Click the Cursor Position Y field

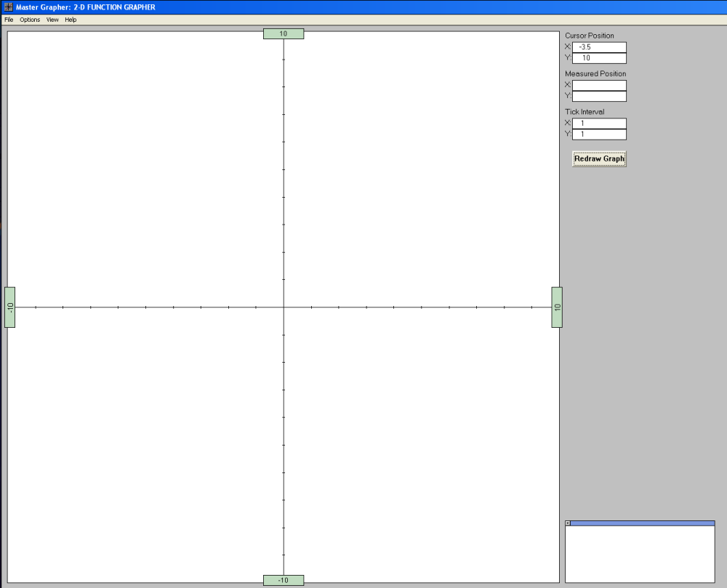point(599,58)
